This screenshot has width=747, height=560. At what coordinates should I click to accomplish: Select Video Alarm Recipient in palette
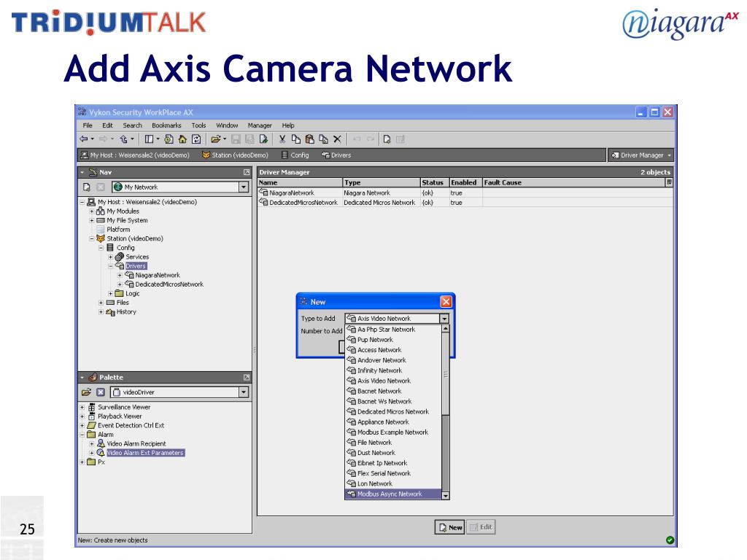pos(136,444)
